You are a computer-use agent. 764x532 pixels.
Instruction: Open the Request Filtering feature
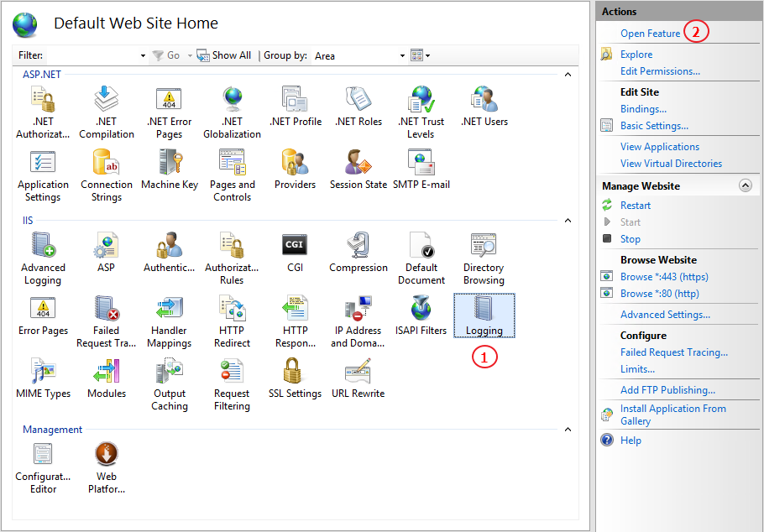tap(232, 376)
